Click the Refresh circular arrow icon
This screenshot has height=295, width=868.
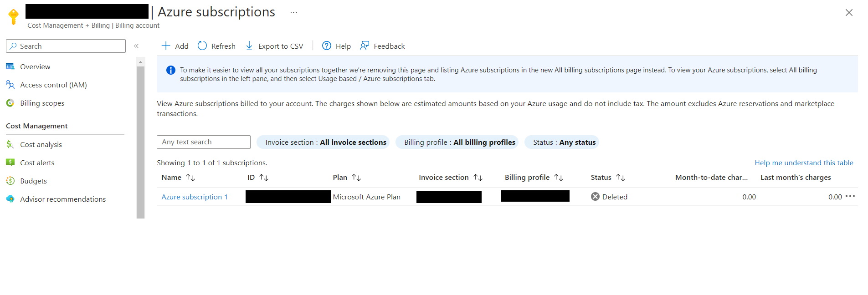[x=202, y=46]
